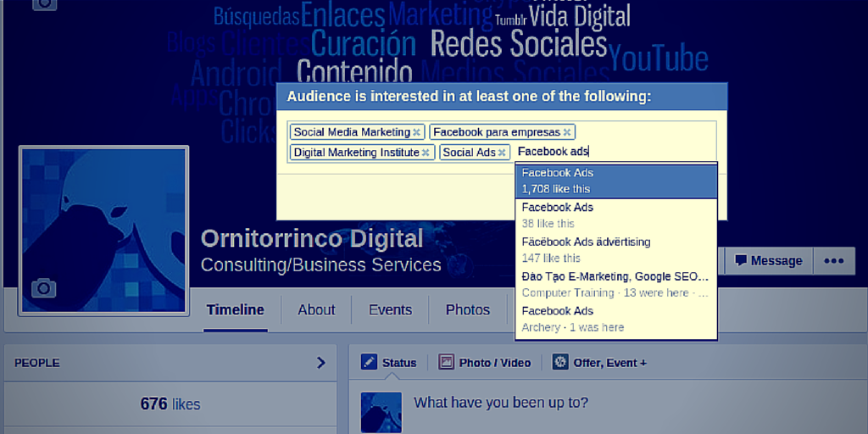Click the profile picture camera icon

[43, 288]
